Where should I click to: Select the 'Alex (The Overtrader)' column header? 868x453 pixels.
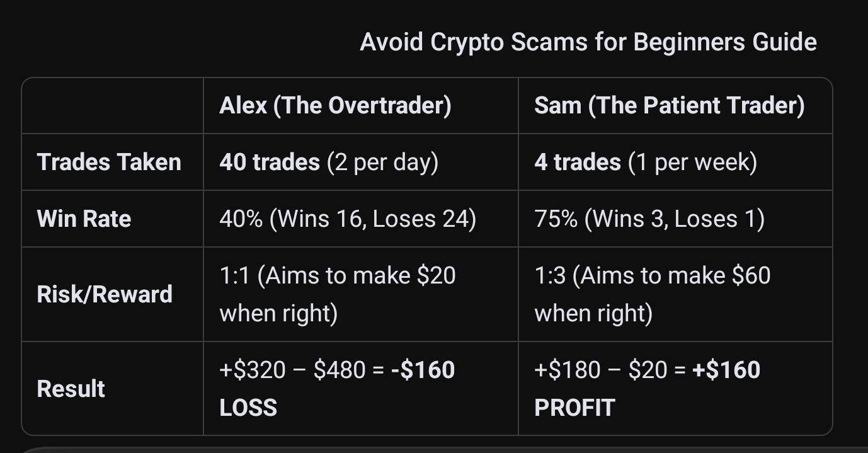click(x=335, y=105)
